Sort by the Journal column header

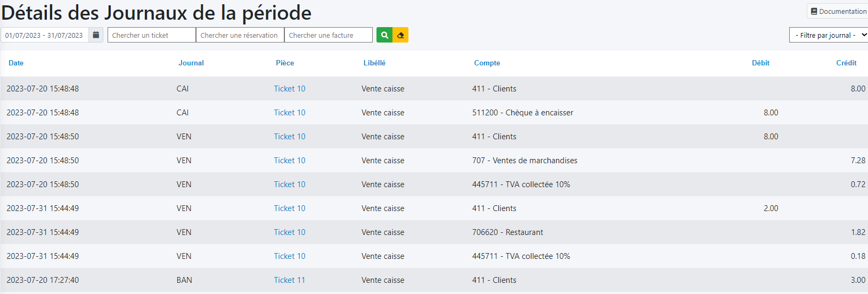(x=191, y=63)
